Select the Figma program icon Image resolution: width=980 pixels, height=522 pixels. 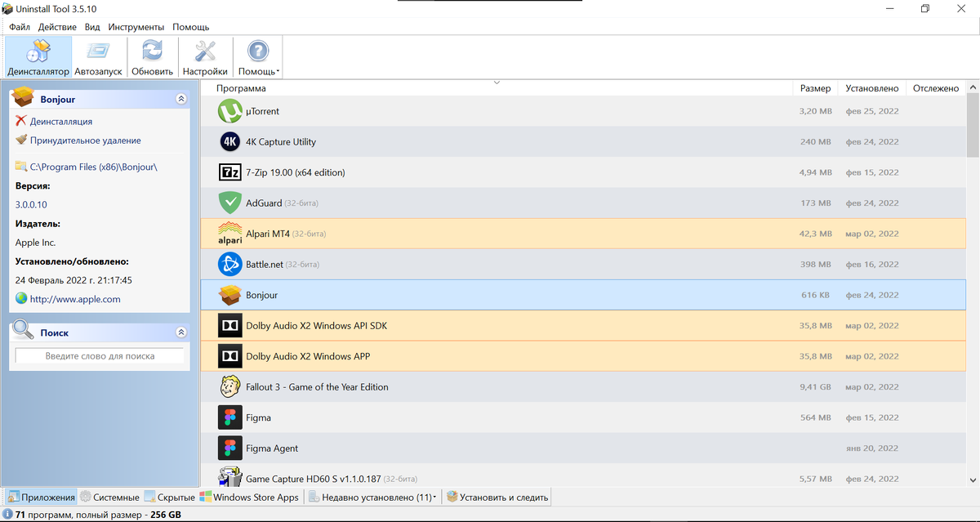(x=231, y=417)
